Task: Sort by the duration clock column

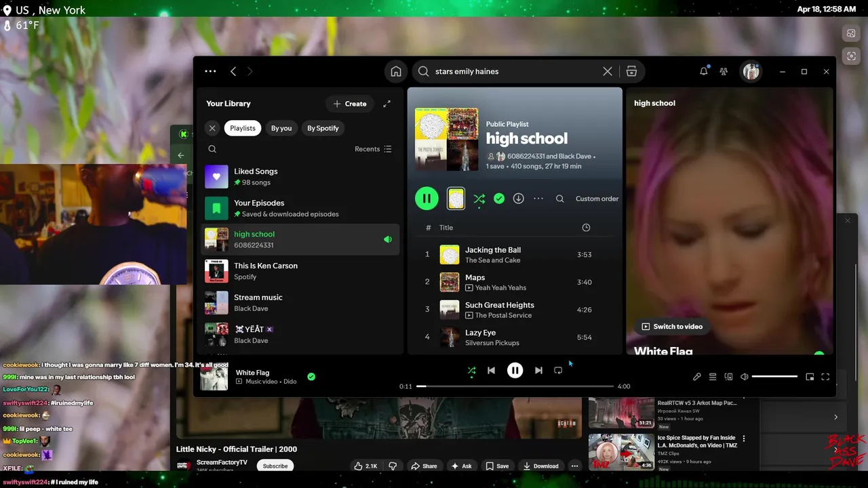Action: [x=586, y=228]
